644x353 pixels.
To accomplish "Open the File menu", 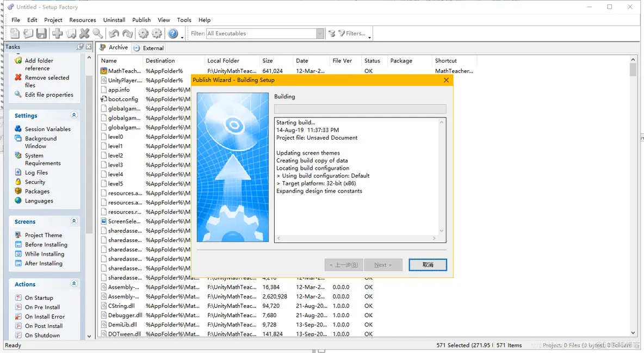I will pos(16,20).
